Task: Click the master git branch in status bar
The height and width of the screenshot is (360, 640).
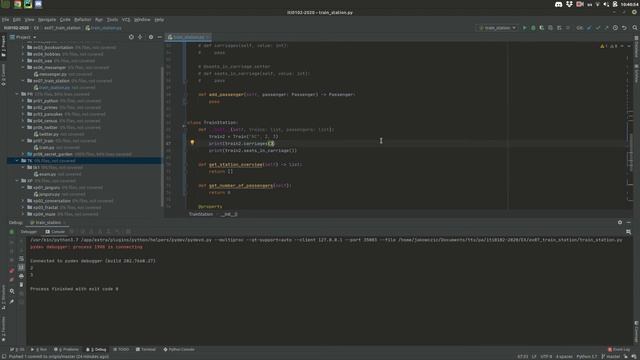Action: click(611, 357)
